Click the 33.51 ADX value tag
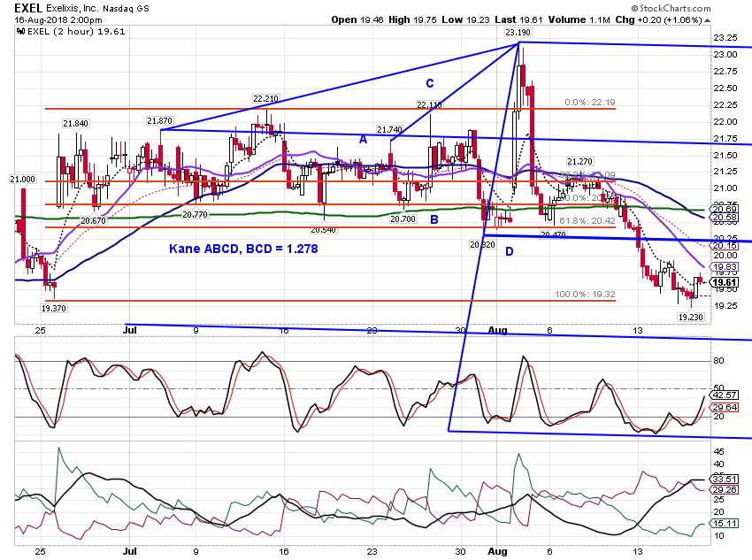 click(725, 479)
